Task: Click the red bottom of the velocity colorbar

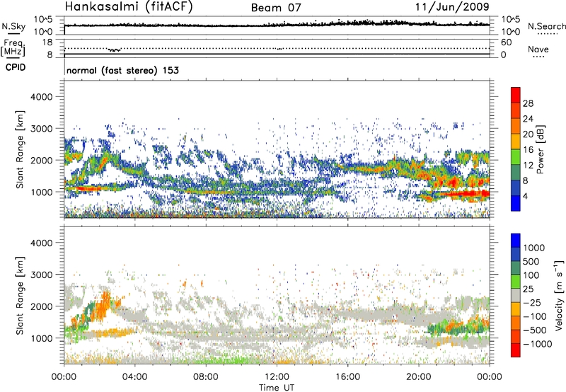Action: [516, 350]
